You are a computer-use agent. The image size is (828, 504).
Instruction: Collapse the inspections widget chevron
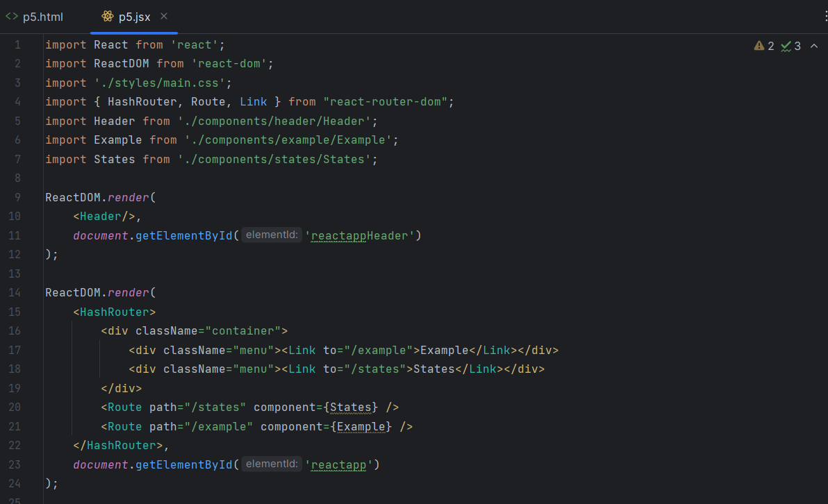814,46
